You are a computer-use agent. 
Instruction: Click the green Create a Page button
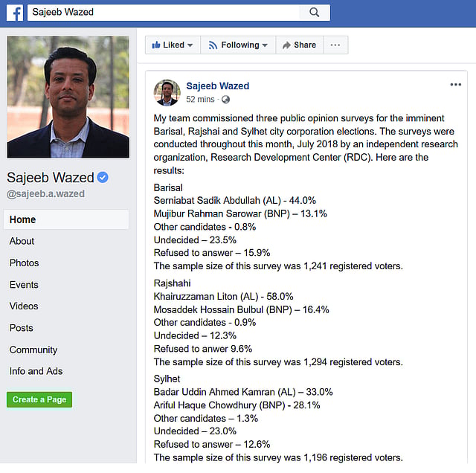pos(39,399)
